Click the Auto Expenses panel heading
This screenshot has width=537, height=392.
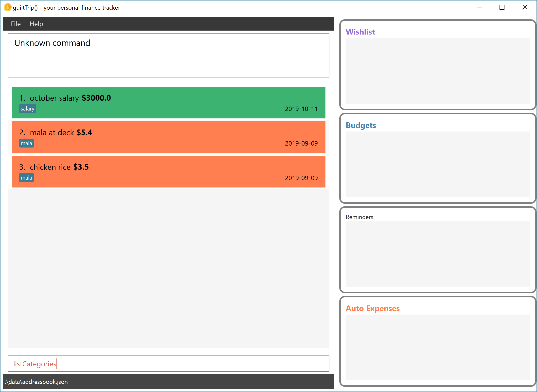(372, 308)
